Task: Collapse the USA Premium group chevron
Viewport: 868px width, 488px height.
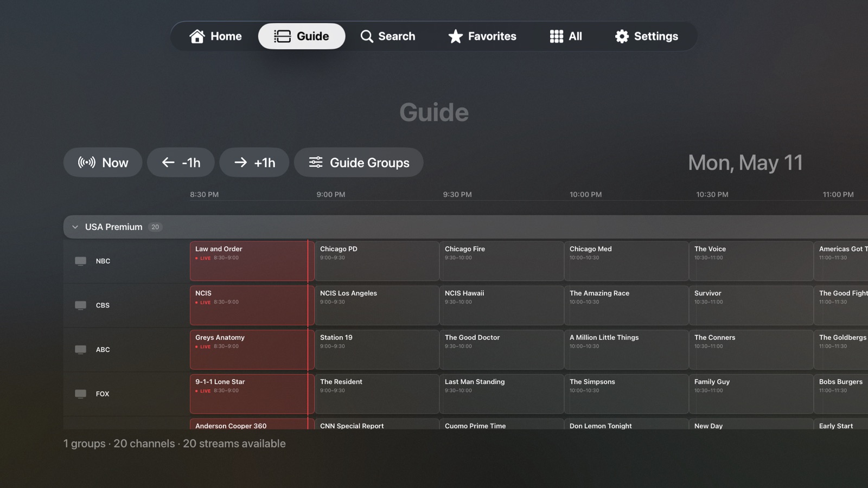Action: tap(75, 227)
